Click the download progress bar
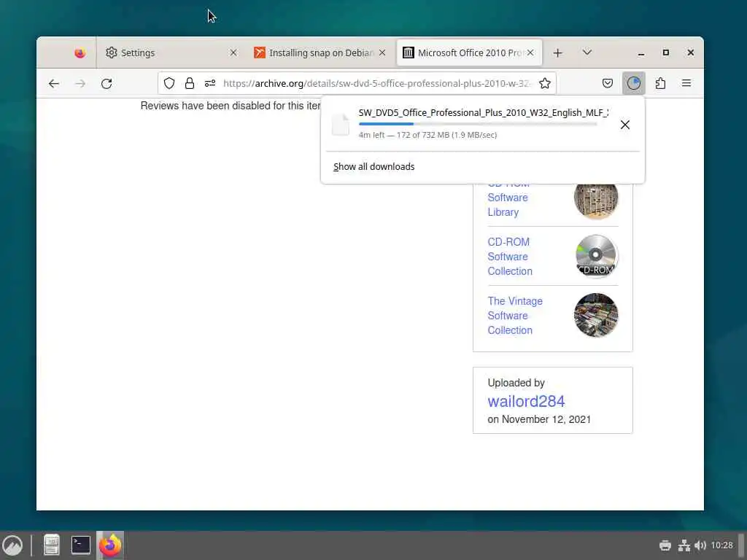 [478, 124]
